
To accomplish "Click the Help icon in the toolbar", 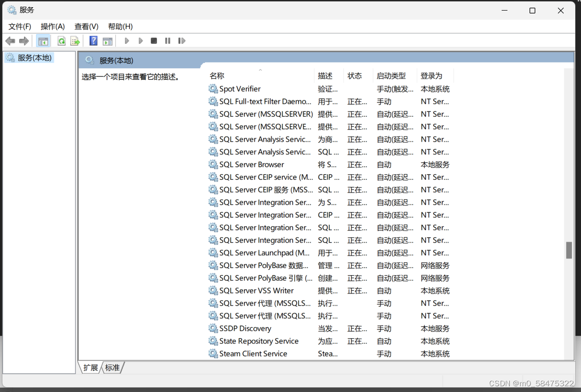I will tap(93, 41).
